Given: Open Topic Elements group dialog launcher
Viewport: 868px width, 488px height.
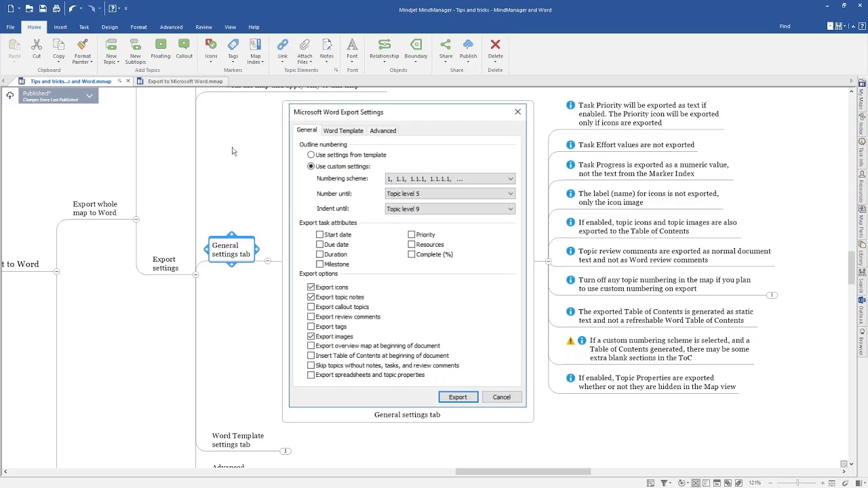Looking at the screenshot, I should [336, 70].
